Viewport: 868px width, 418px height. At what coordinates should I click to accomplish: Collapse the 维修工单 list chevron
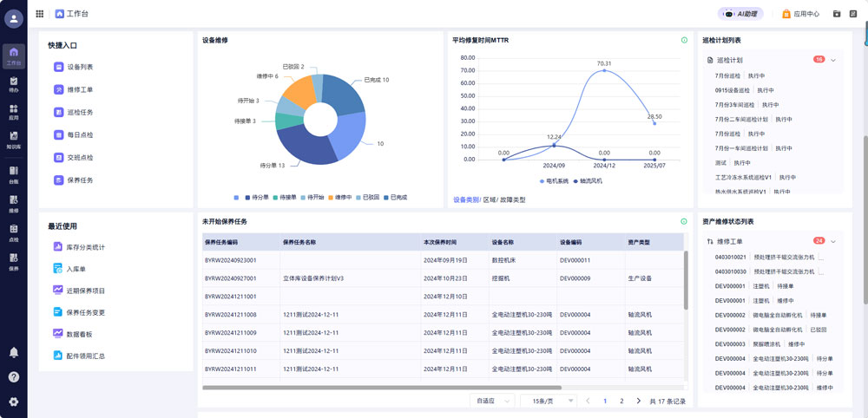tap(833, 241)
